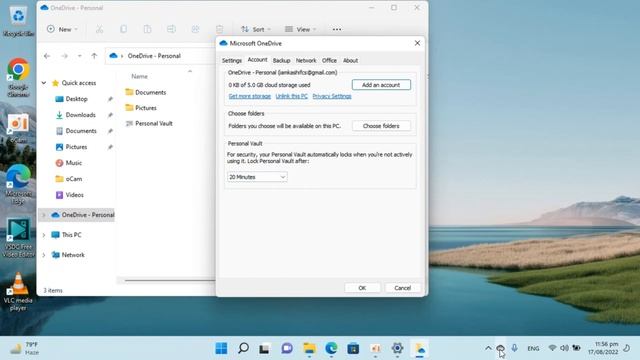This screenshot has width=640, height=360.
Task: Click the Copy icon in Explorer toolbar
Action: click(123, 29)
